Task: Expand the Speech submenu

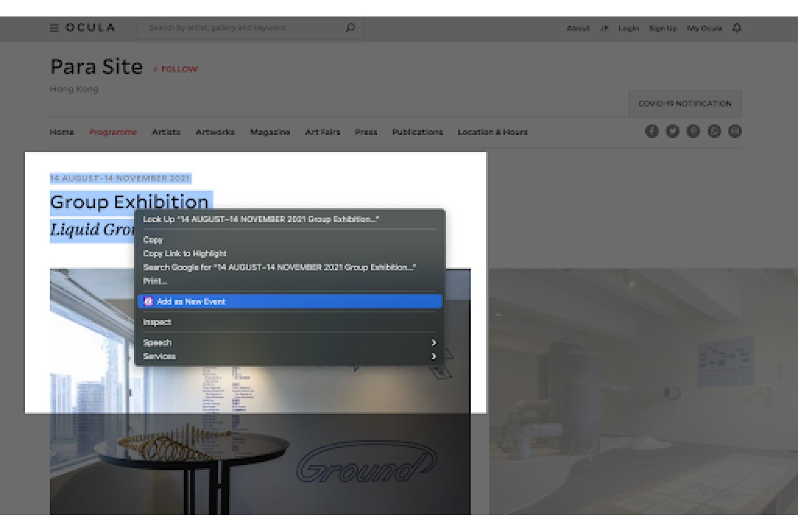Action: (290, 343)
